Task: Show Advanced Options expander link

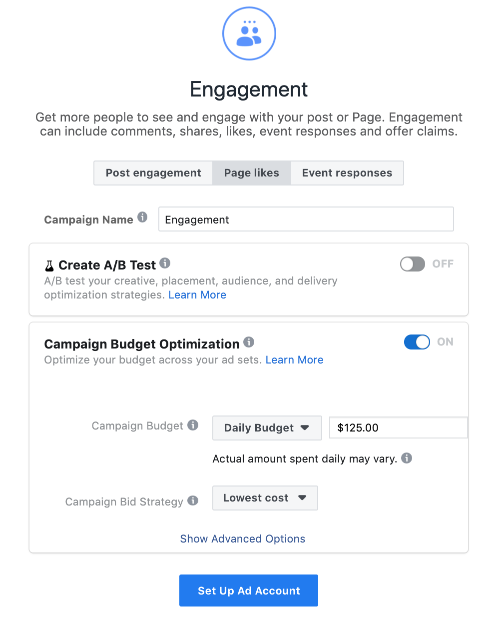Action: (243, 539)
